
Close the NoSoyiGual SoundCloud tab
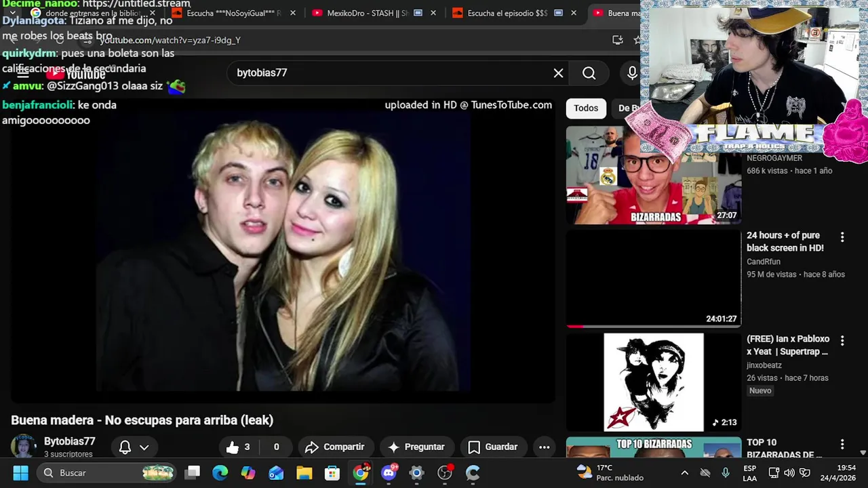coord(293,13)
